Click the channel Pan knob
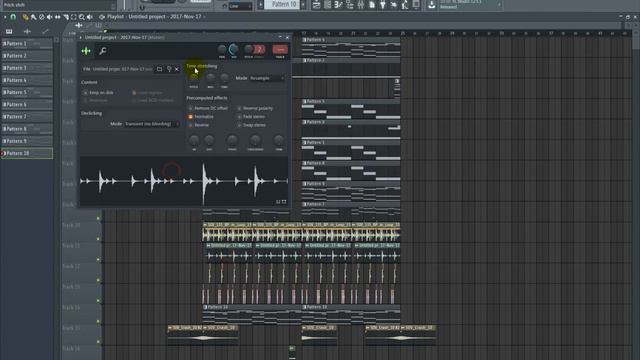This screenshot has height=360, width=640. [x=222, y=49]
